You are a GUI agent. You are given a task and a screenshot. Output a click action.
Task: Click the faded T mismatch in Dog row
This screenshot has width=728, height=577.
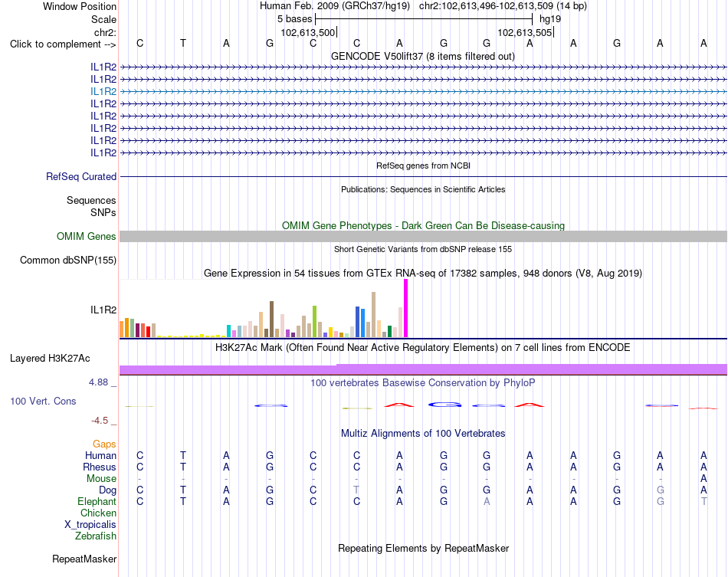(356, 490)
